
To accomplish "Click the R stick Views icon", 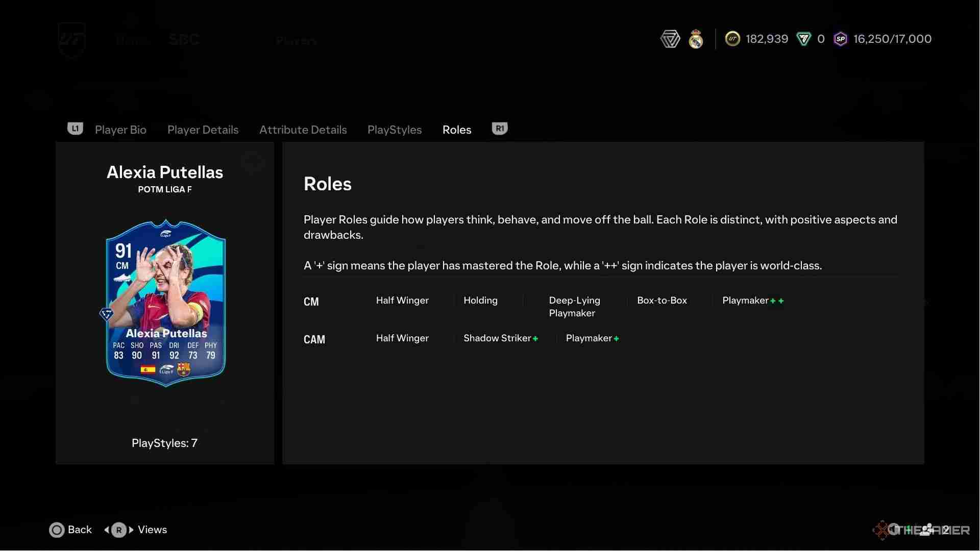I will point(119,530).
